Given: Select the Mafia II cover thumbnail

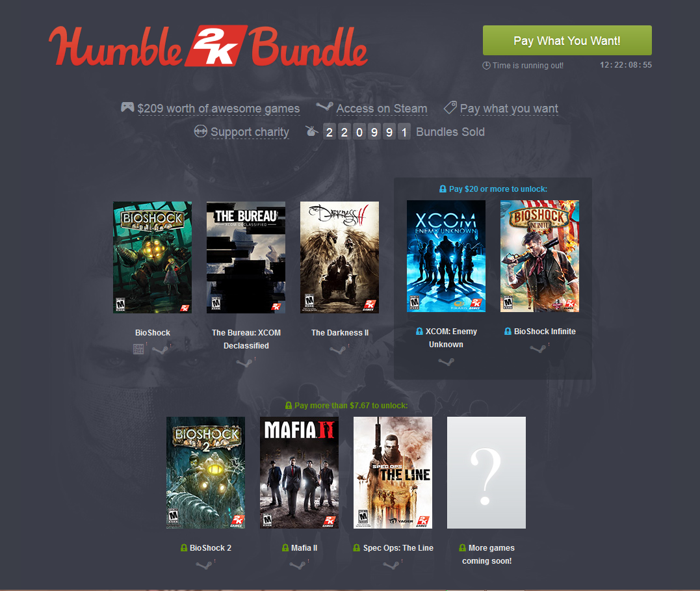Looking at the screenshot, I should click(299, 473).
